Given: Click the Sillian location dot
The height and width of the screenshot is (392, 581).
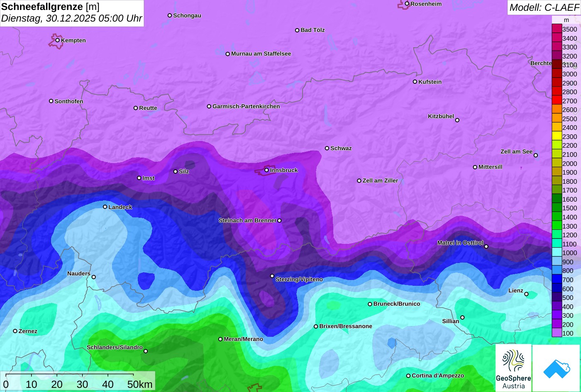Looking at the screenshot, I should pyautogui.click(x=463, y=318).
